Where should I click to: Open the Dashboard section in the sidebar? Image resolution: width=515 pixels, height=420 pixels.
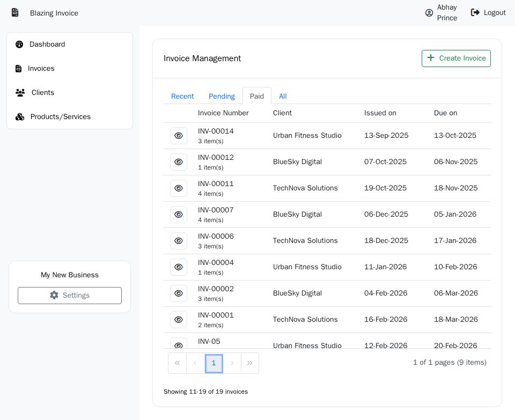[20, 45]
